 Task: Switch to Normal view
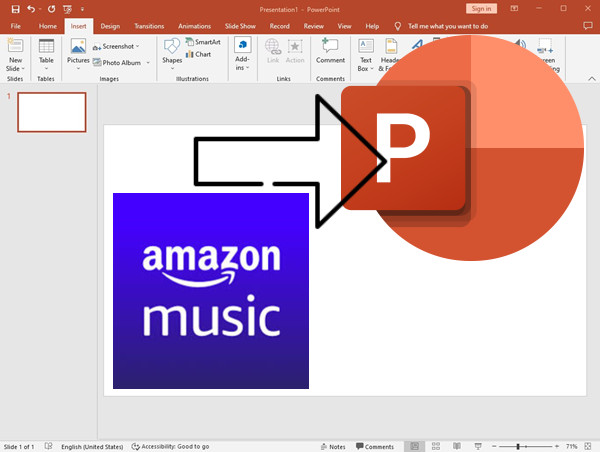(414, 446)
